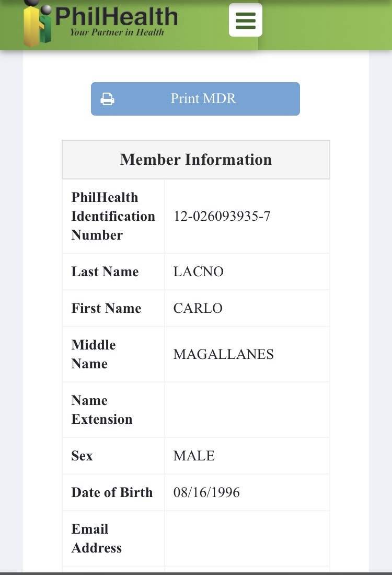
Task: Click the Date of Birth value
Action: 206,492
